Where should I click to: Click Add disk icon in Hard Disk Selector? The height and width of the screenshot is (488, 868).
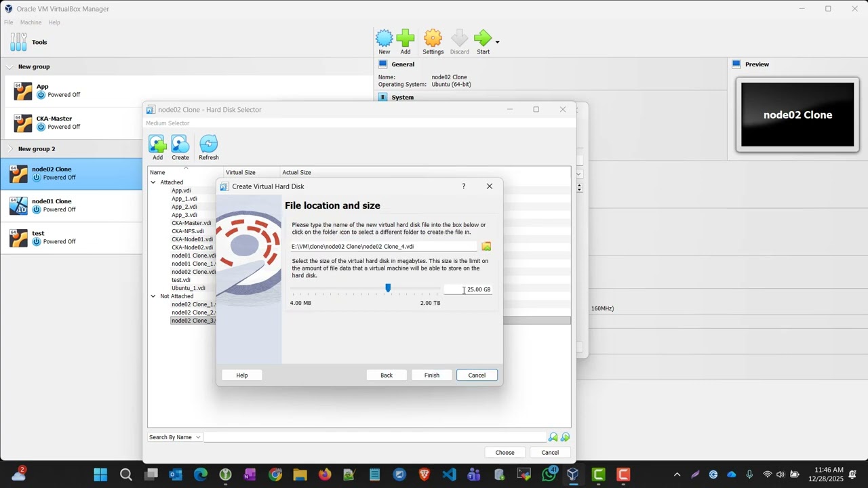coord(157,144)
